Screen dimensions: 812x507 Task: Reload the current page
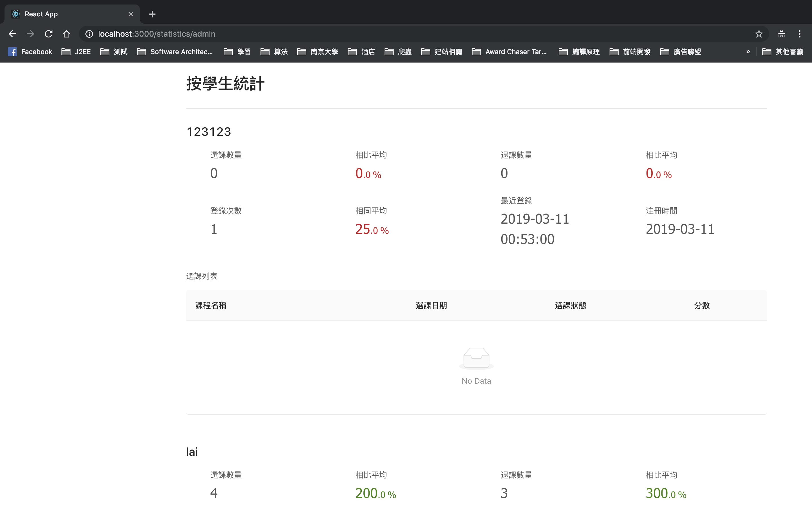point(49,34)
